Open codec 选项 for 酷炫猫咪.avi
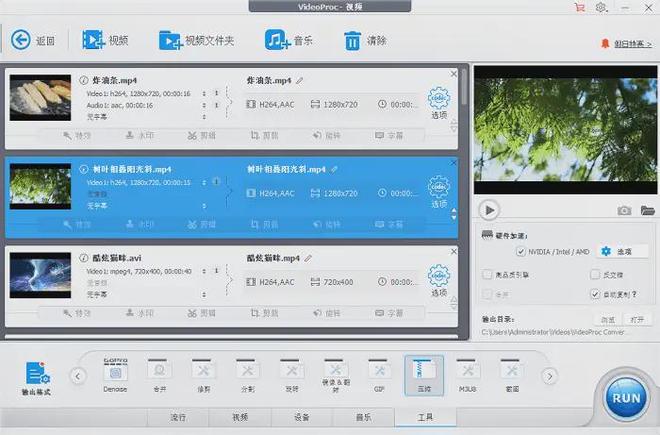 439,280
